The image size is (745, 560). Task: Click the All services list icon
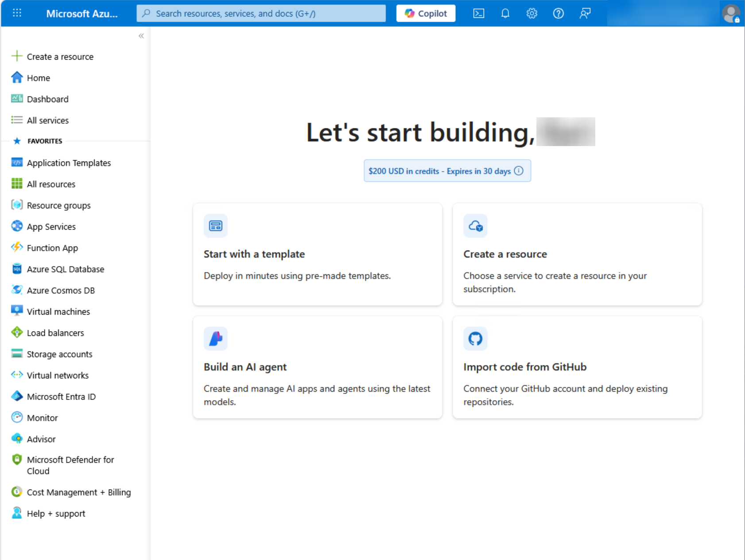tap(17, 120)
